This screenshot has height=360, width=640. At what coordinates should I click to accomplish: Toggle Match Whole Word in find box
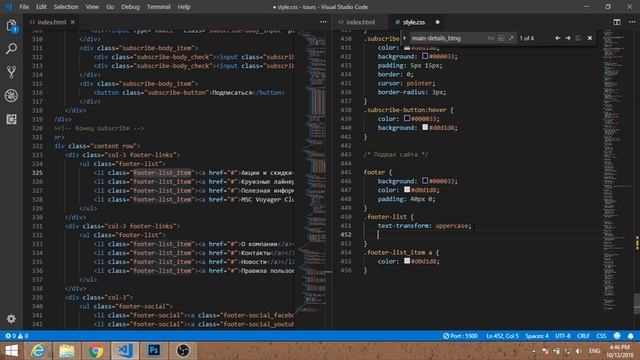pos(501,38)
